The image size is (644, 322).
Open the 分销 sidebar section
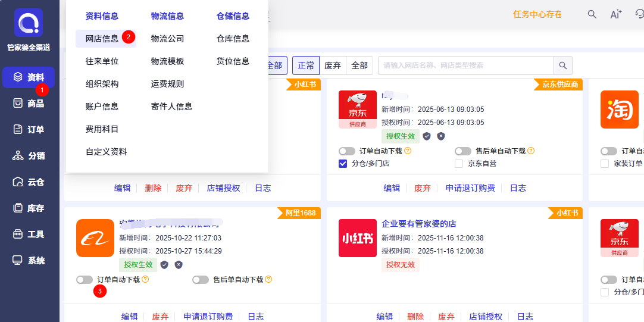[29, 156]
